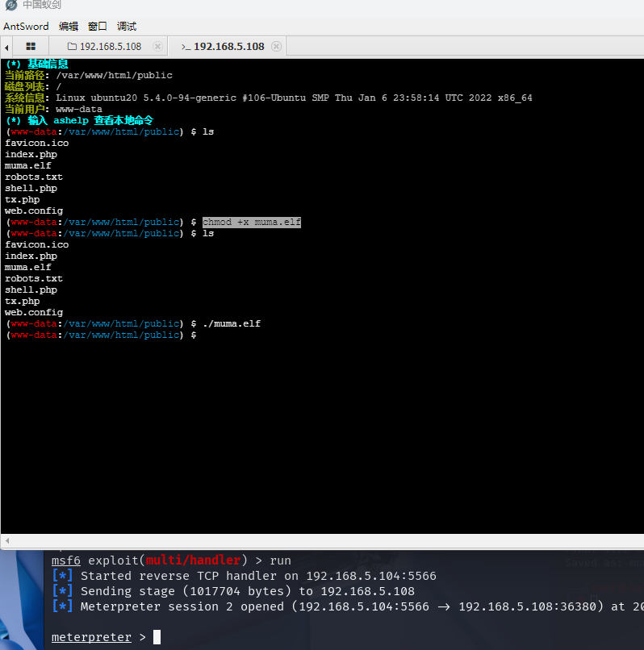Open the 调试 menu

click(x=127, y=27)
